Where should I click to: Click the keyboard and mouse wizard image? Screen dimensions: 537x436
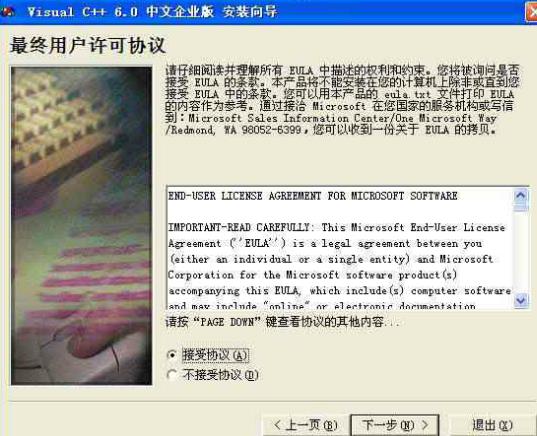(x=82, y=226)
